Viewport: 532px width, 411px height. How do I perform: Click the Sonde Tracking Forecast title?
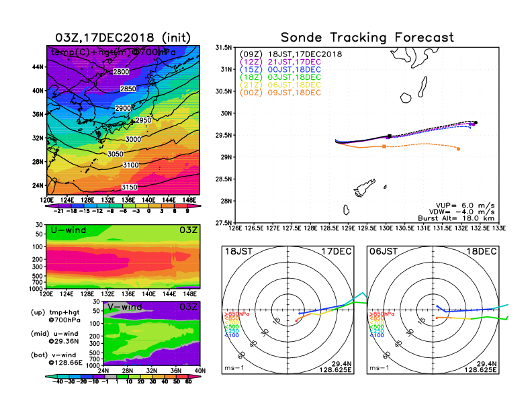point(367,38)
